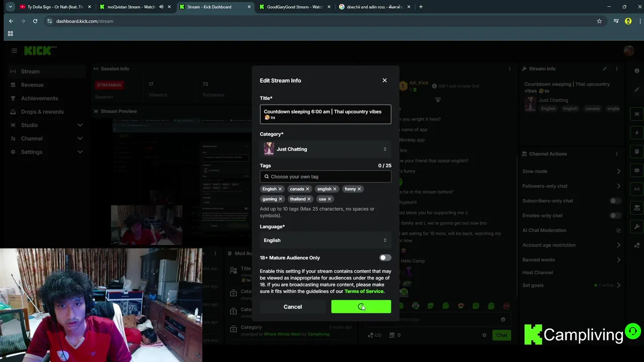Click the camera icon in the right strip
Image resolution: width=644 pixels, height=362 pixels.
point(637,114)
